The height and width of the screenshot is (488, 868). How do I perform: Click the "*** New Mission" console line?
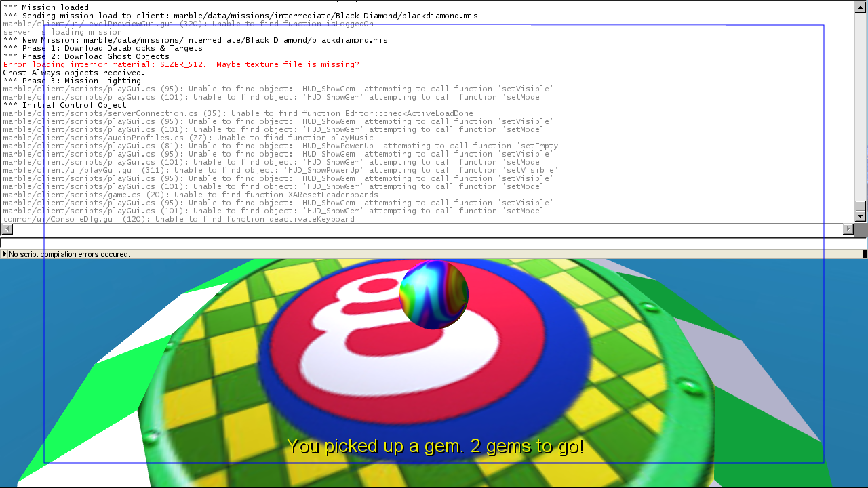(195, 40)
